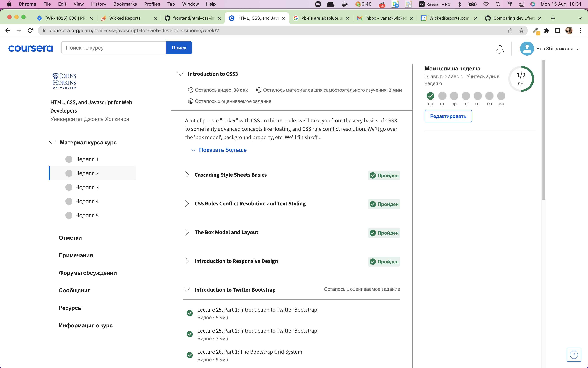Reload the page
588x368 pixels.
click(30, 30)
